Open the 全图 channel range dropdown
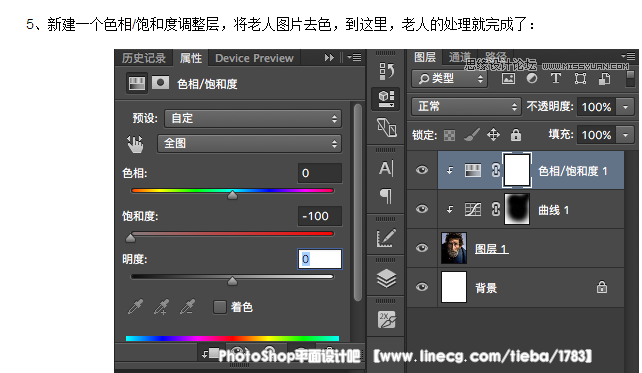 tap(249, 143)
